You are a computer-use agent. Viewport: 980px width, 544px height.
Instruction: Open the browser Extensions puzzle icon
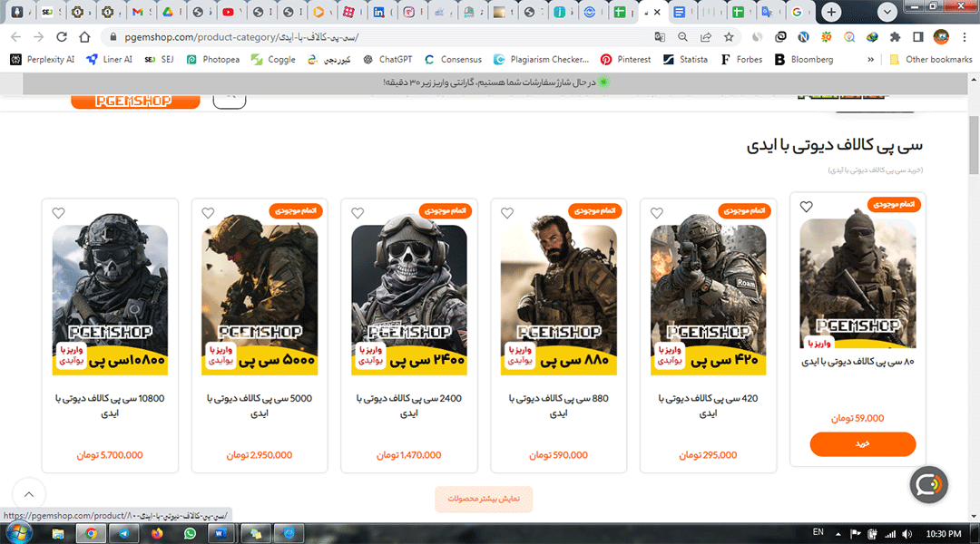895,37
